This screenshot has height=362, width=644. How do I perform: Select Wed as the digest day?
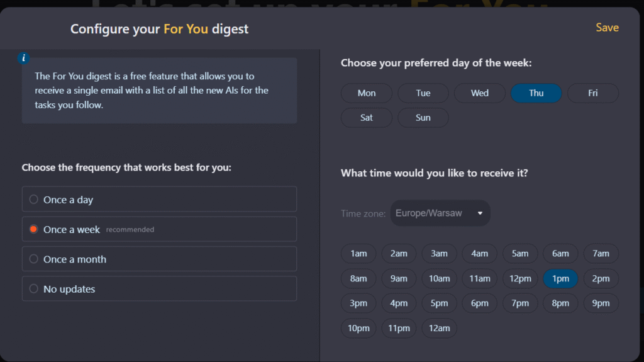point(480,93)
